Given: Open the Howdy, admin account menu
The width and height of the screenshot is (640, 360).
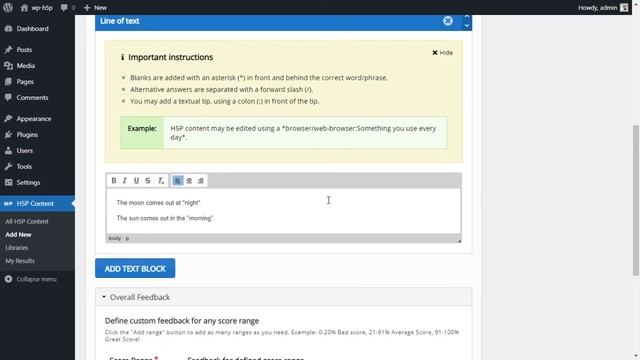Looking at the screenshot, I should tap(603, 7).
